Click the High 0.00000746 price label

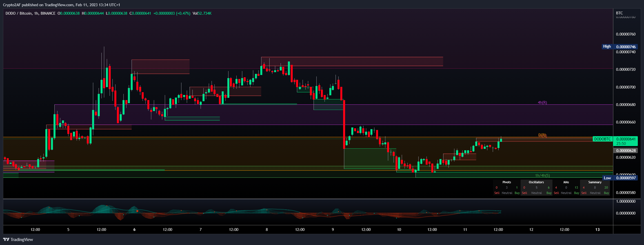(620, 47)
